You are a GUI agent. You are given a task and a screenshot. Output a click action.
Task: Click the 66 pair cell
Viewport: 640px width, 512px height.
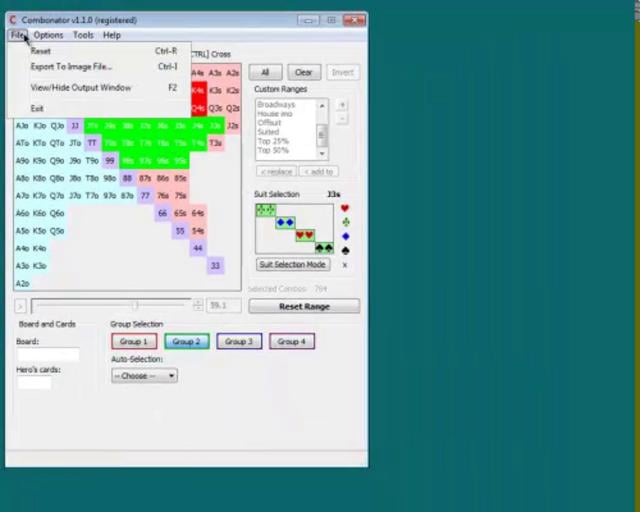tap(162, 213)
